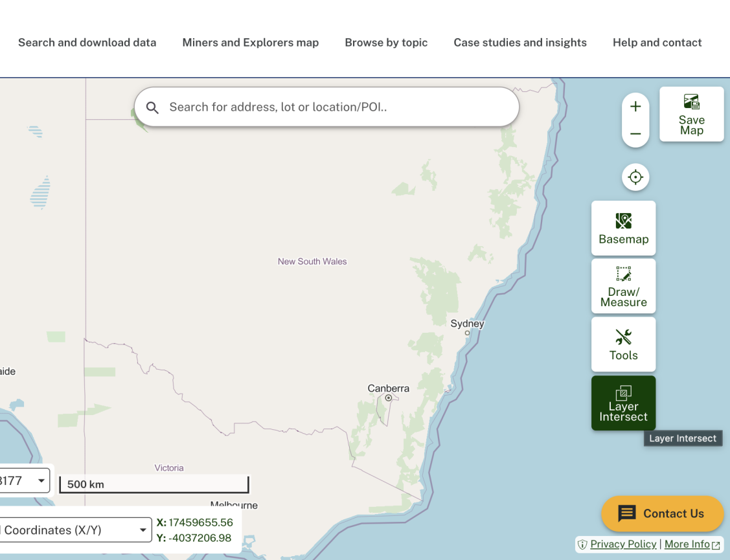
Task: Open the Privacy Policy link
Action: [x=623, y=544]
